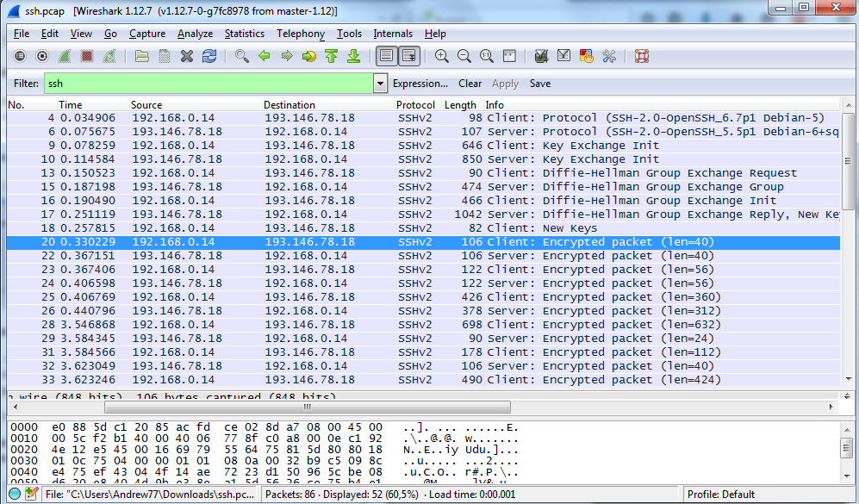The image size is (859, 504).
Task: Open the Telephony menu
Action: coord(301,34)
